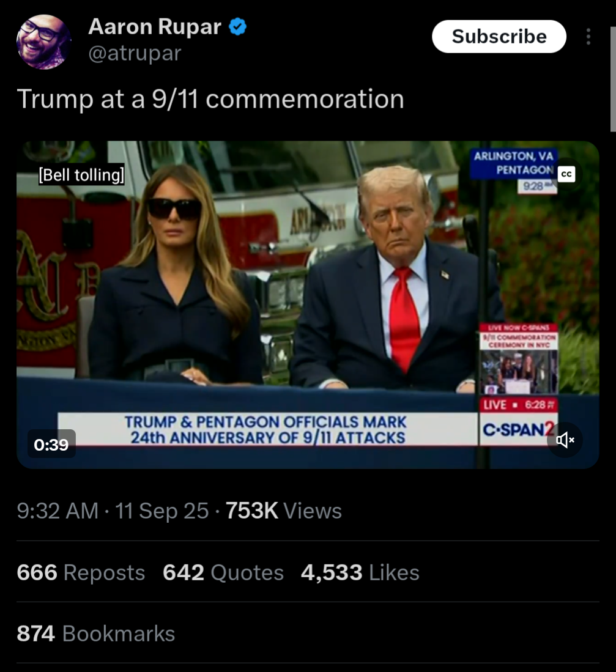Screen dimensions: 616x672
Task: Open the @atrupar handle link
Action: pyautogui.click(x=135, y=53)
